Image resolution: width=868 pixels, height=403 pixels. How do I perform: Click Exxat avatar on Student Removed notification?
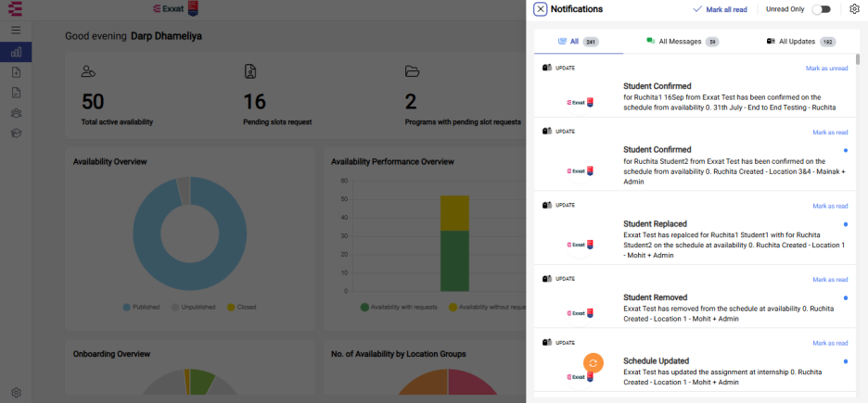click(581, 313)
